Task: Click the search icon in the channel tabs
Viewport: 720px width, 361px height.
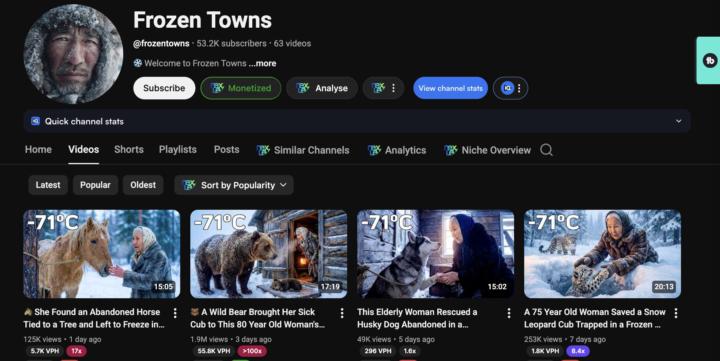Action: [x=546, y=150]
